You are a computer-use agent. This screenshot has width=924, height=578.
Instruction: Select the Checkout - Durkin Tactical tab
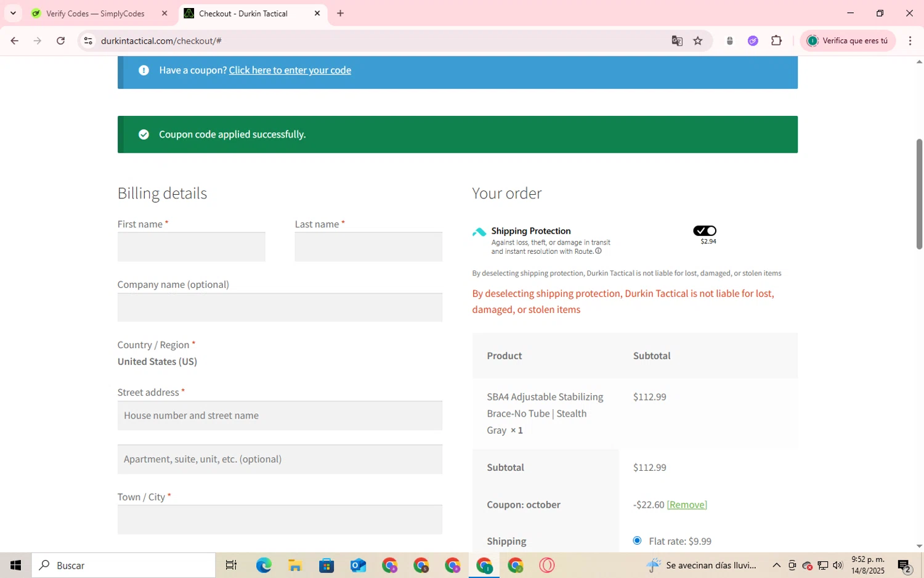point(243,14)
